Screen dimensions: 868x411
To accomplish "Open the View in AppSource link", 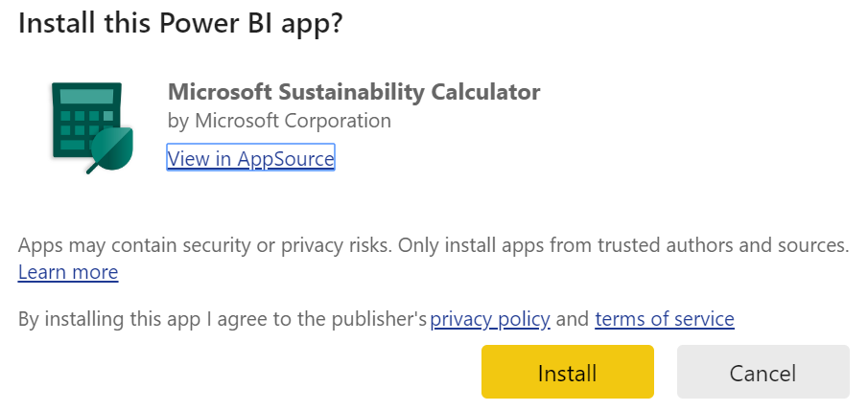I will [250, 159].
